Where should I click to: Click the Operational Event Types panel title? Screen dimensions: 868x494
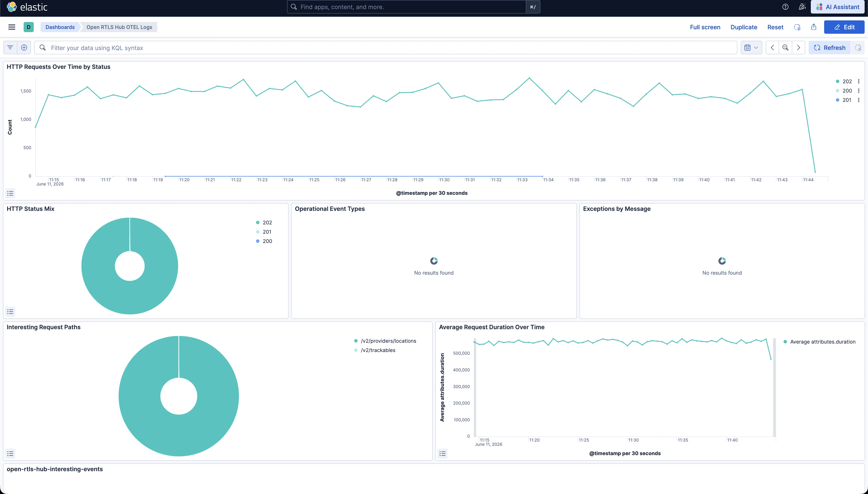[x=330, y=209]
